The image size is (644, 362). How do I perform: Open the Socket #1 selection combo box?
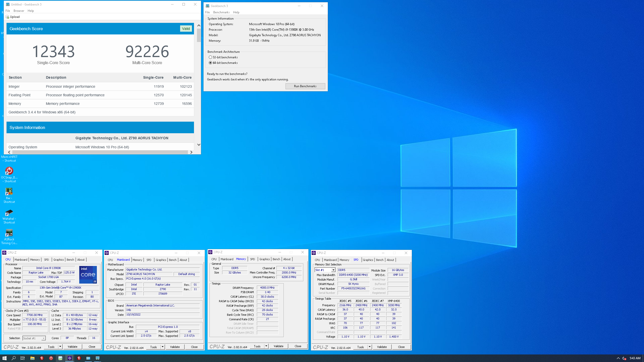click(x=34, y=338)
